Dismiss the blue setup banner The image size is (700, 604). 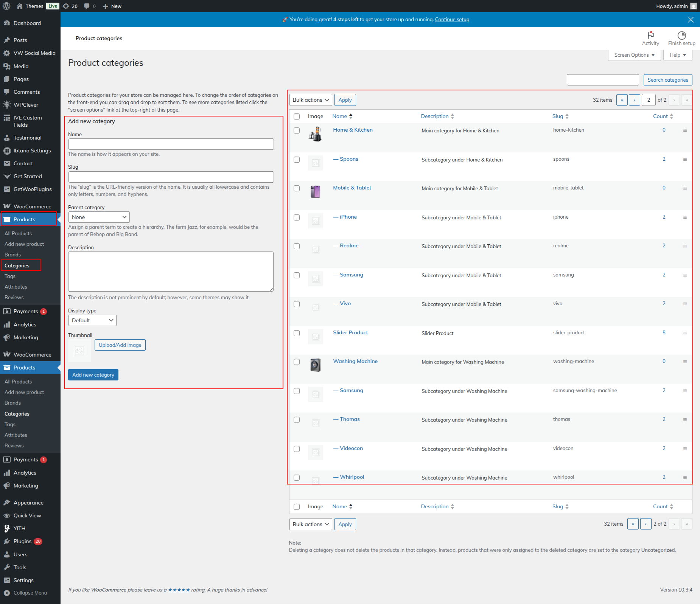click(x=691, y=20)
